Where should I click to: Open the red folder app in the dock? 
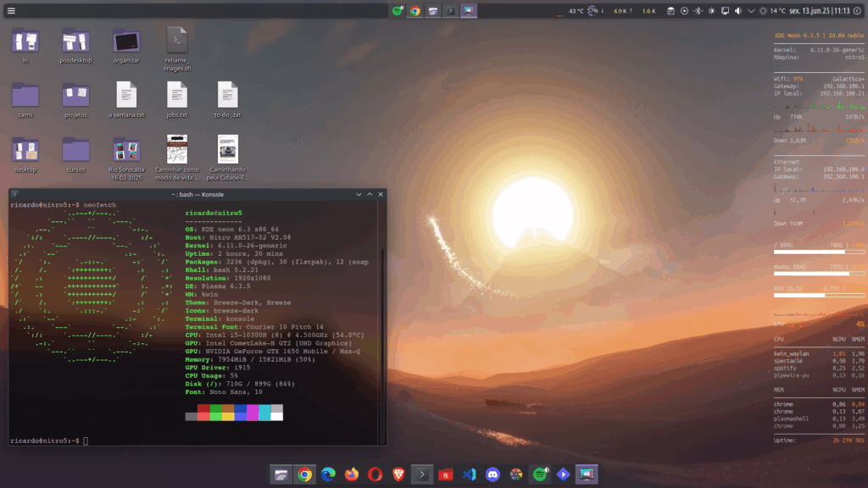coord(446,474)
